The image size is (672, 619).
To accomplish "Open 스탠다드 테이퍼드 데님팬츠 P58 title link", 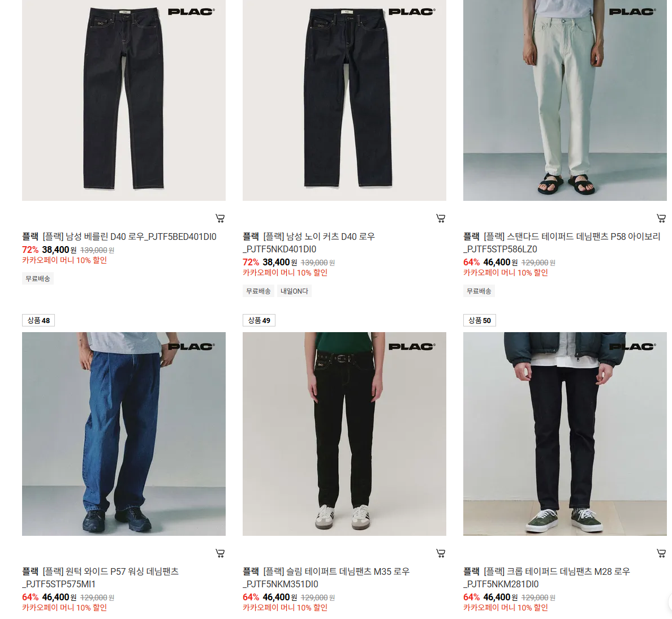I will tap(562, 243).
